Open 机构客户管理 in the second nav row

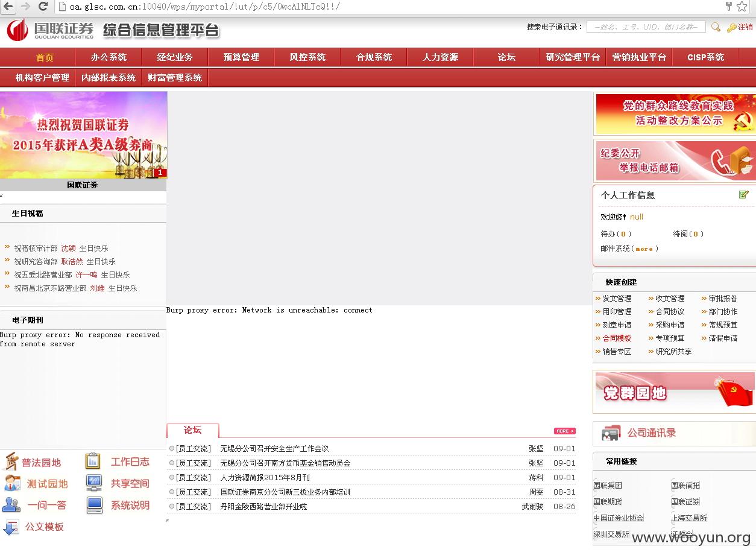point(42,78)
